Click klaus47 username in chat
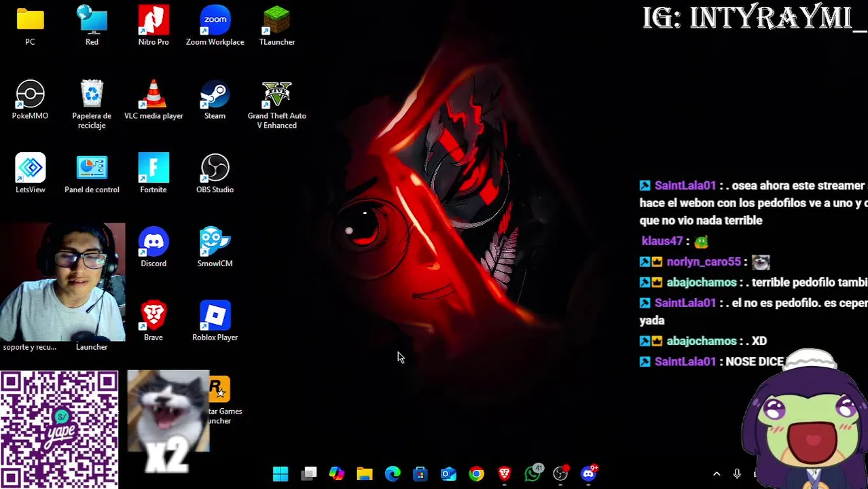 pyautogui.click(x=662, y=241)
